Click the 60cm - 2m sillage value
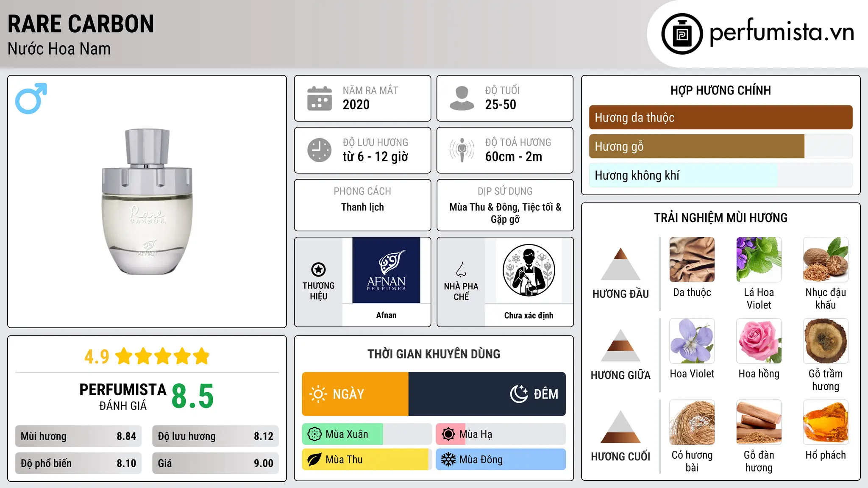Screen dimensions: 868x488 (x=514, y=157)
